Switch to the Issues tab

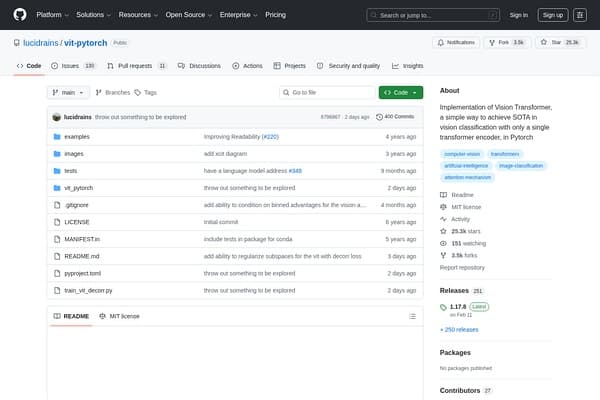coord(73,66)
